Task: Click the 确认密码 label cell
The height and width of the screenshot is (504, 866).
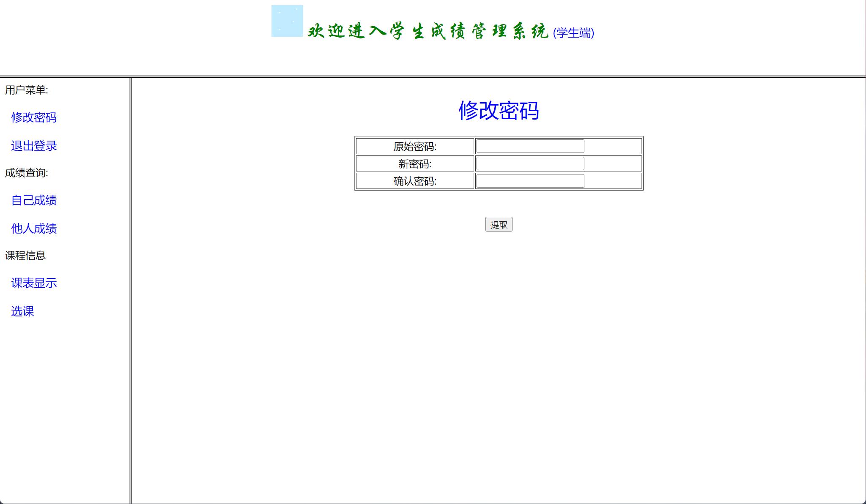Action: tap(414, 181)
